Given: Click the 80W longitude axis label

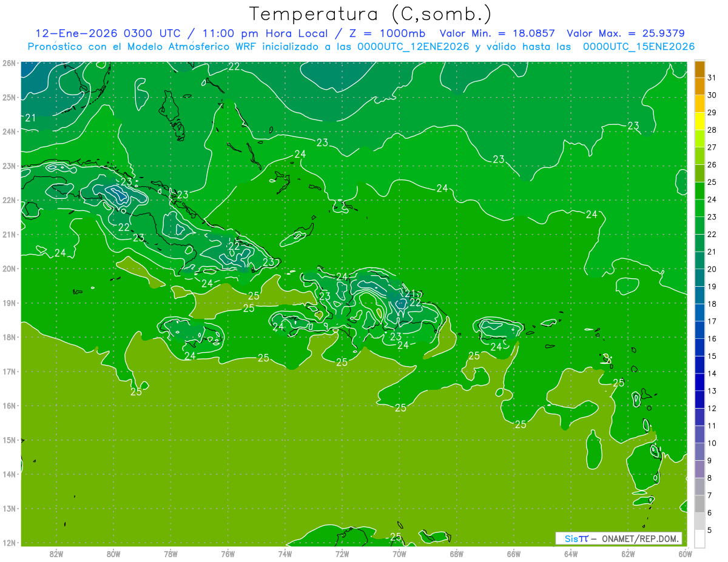Looking at the screenshot, I should pos(113,554).
